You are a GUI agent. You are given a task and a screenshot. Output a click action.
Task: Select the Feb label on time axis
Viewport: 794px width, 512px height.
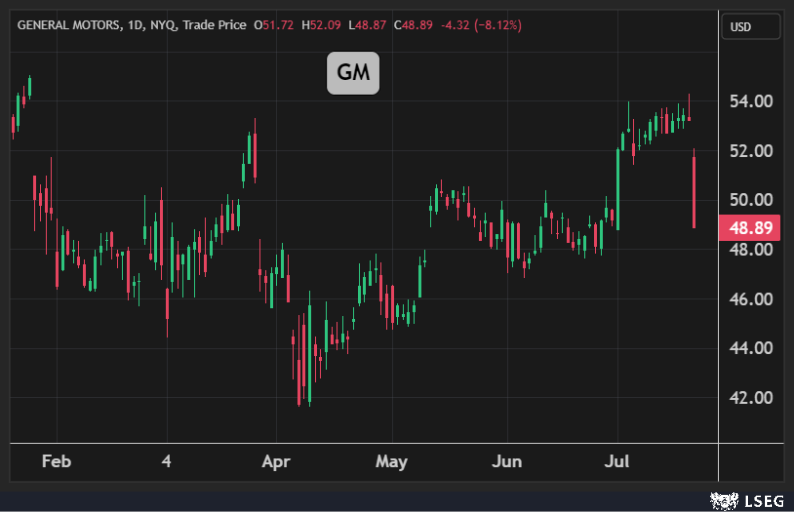coord(56,462)
